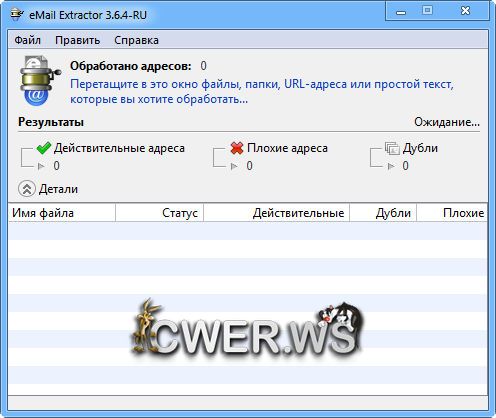Sort by the Имя файла column header
This screenshot has height=418, width=496.
tap(62, 213)
